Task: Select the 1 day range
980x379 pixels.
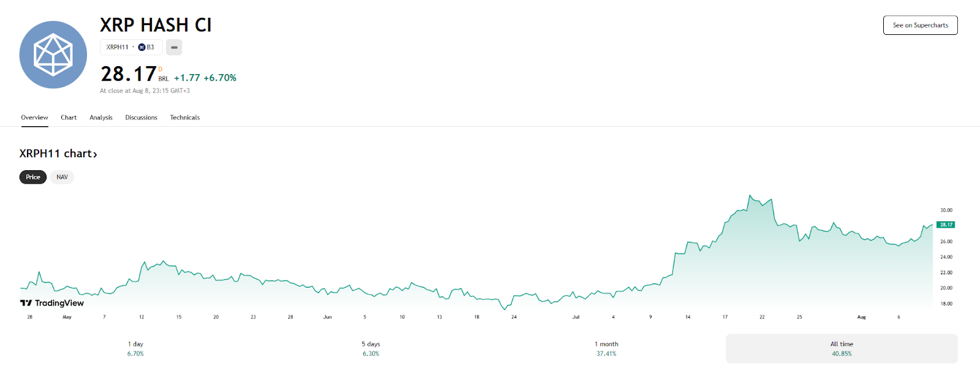Action: coord(135,348)
